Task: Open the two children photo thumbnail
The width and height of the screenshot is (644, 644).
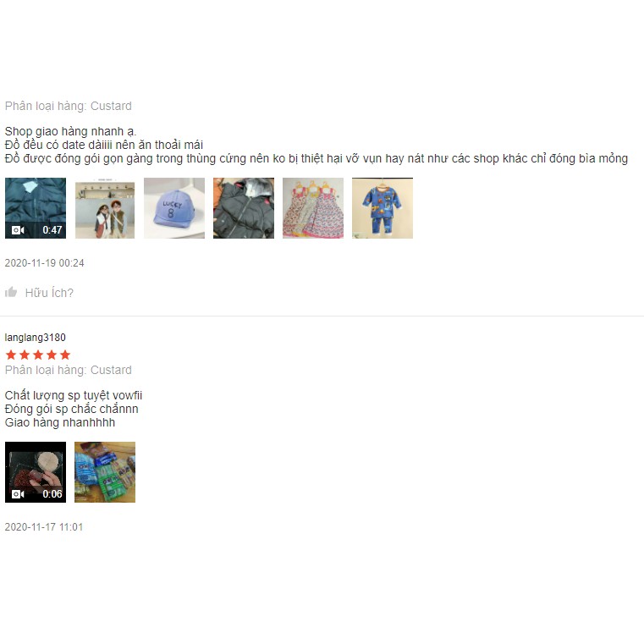Action: [x=105, y=208]
